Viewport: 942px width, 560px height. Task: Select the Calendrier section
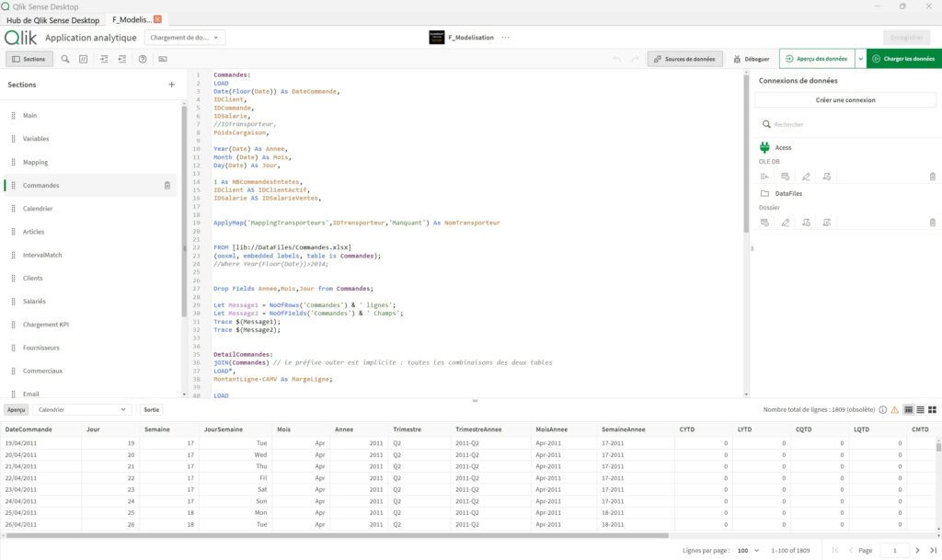[x=90, y=208]
